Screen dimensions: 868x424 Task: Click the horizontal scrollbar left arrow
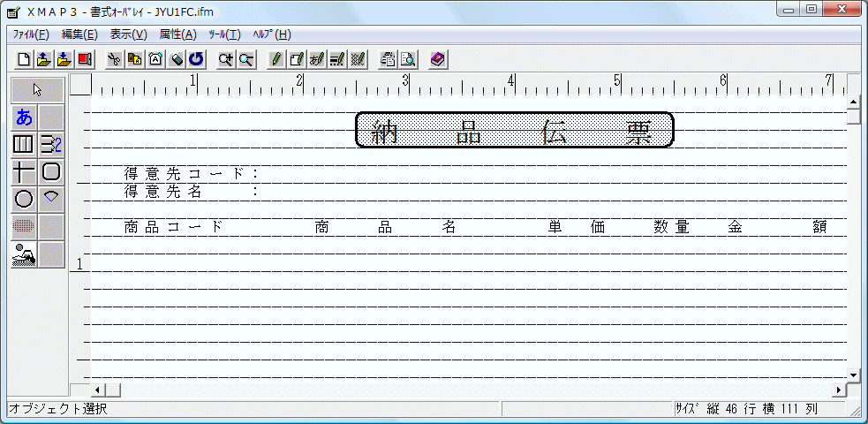coord(98,390)
